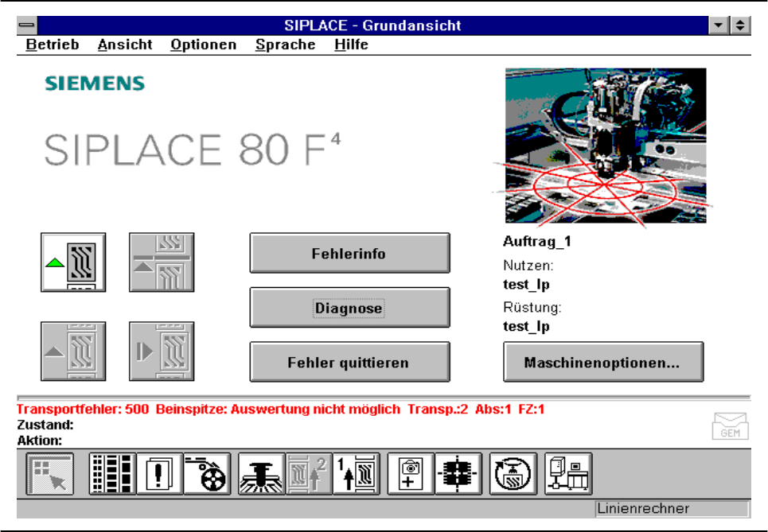Image resolution: width=768 pixels, height=532 pixels.
Task: Open the Sprache menu
Action: pos(285,45)
